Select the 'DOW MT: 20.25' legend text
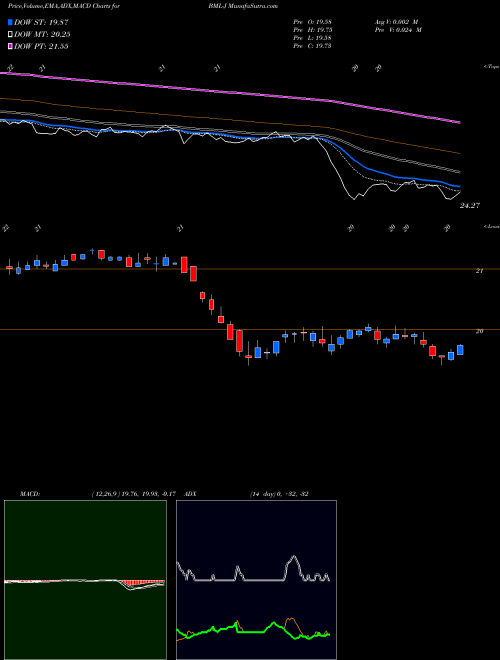The height and width of the screenshot is (660, 500). point(42,35)
